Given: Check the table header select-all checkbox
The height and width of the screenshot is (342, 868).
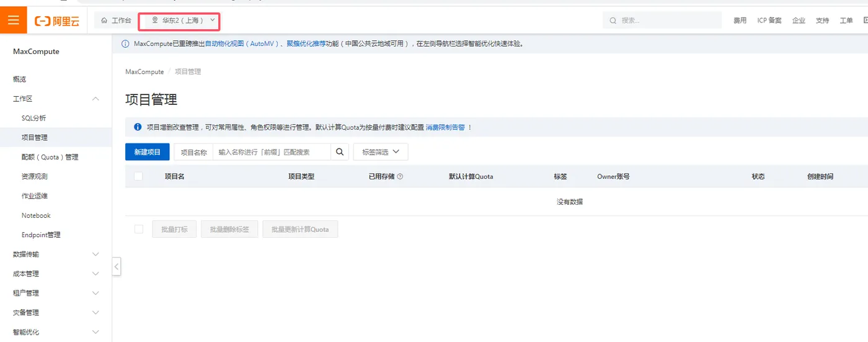Looking at the screenshot, I should [138, 176].
